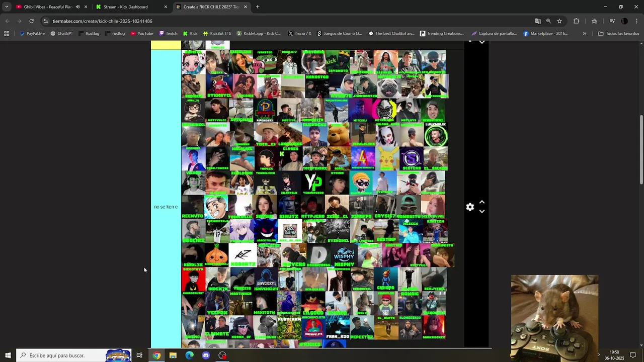Image resolution: width=644 pixels, height=362 pixels.
Task: Select the WISPHY logo thumbnail
Action: click(x=345, y=255)
